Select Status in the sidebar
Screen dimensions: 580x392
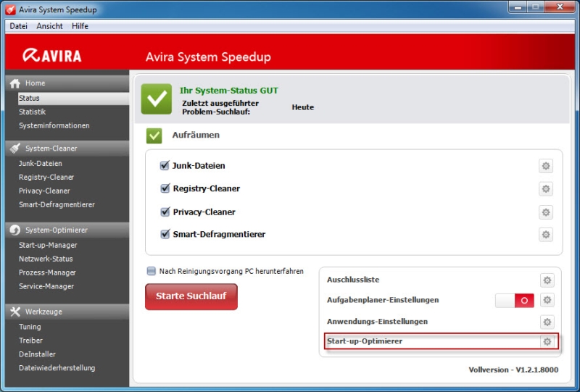click(73, 99)
